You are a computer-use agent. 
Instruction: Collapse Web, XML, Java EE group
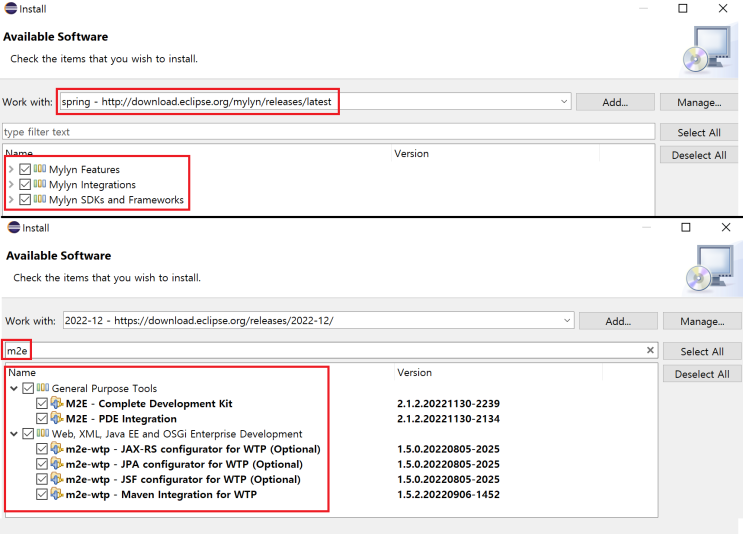coord(14,434)
